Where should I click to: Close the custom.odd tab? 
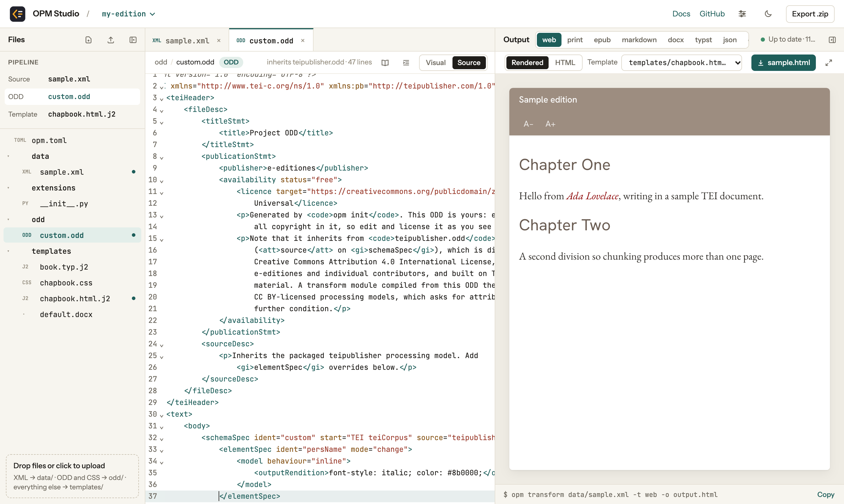(303, 40)
